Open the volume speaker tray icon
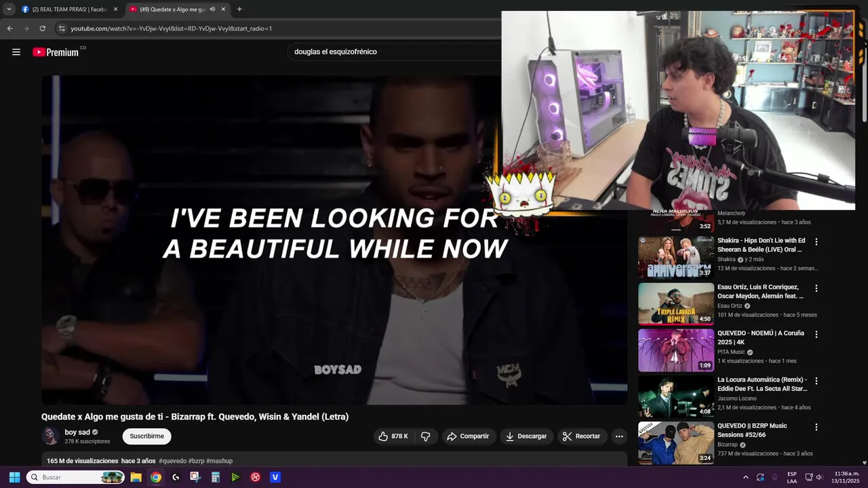The height and width of the screenshot is (488, 868). pos(819,477)
